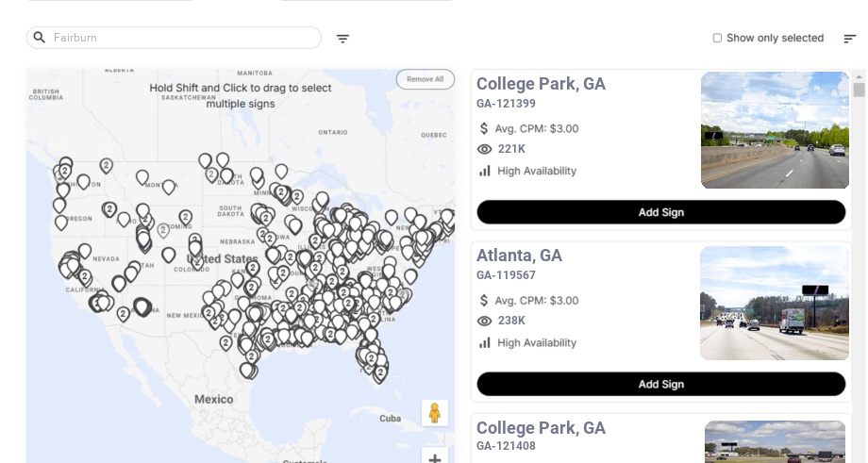Open the sort order icon

tap(850, 39)
